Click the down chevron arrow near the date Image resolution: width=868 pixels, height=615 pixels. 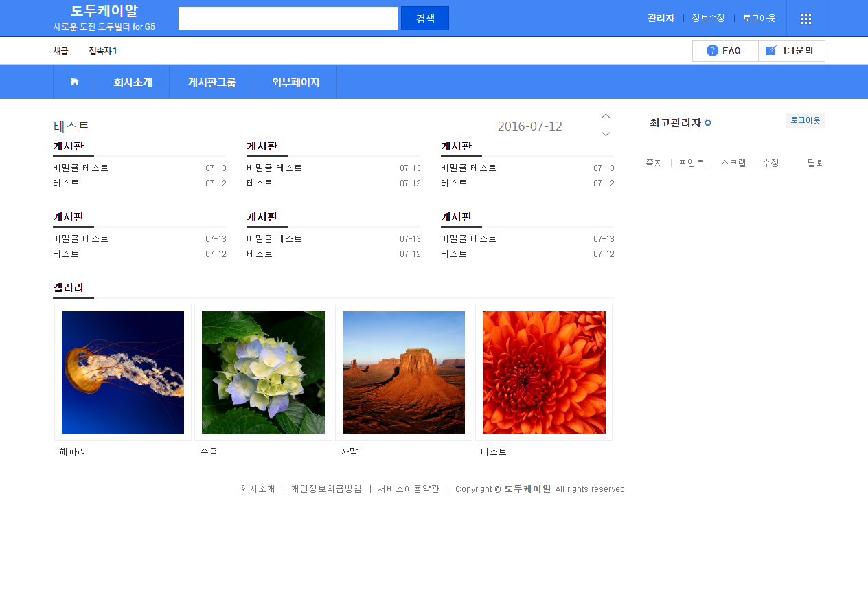pos(606,134)
